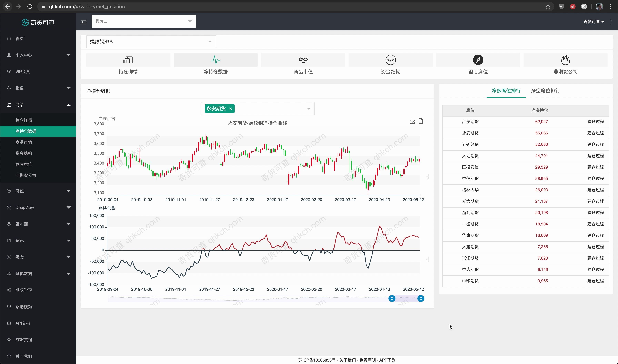Open 奇货可查 user dropdown
618x364 pixels.
(594, 22)
